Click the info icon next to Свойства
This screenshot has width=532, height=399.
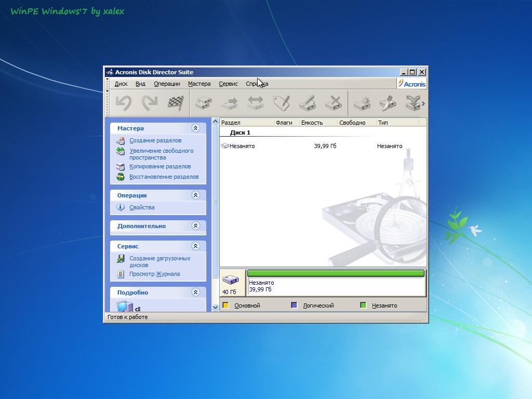point(121,207)
